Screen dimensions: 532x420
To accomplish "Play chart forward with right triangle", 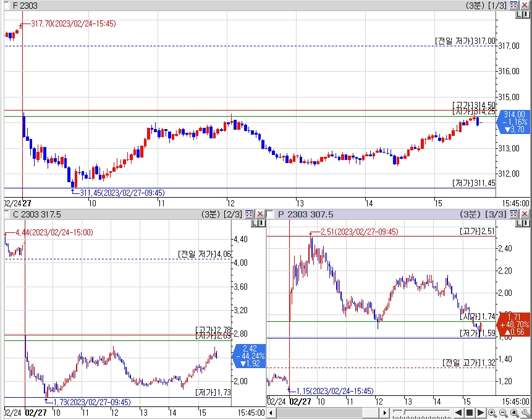I will (481, 413).
